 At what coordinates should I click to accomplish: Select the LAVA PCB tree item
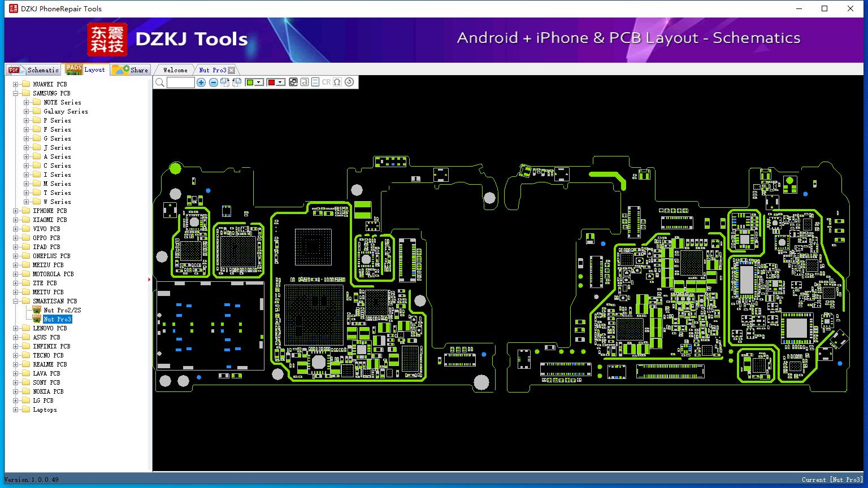(x=46, y=373)
